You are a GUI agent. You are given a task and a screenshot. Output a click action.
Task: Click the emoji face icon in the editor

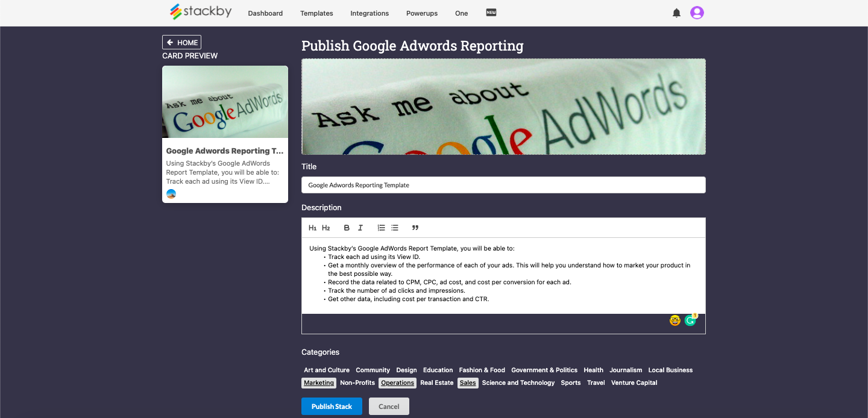point(675,320)
